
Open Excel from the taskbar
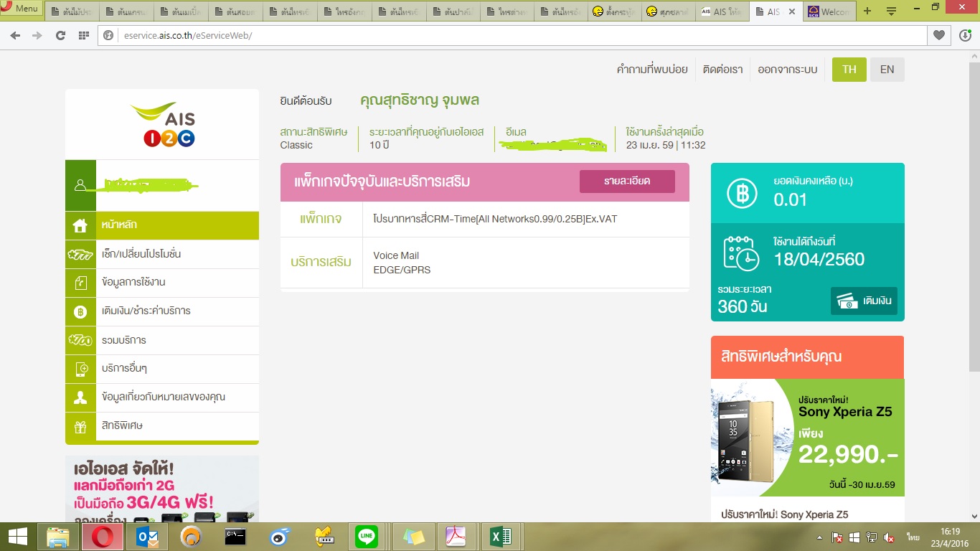pyautogui.click(x=500, y=537)
